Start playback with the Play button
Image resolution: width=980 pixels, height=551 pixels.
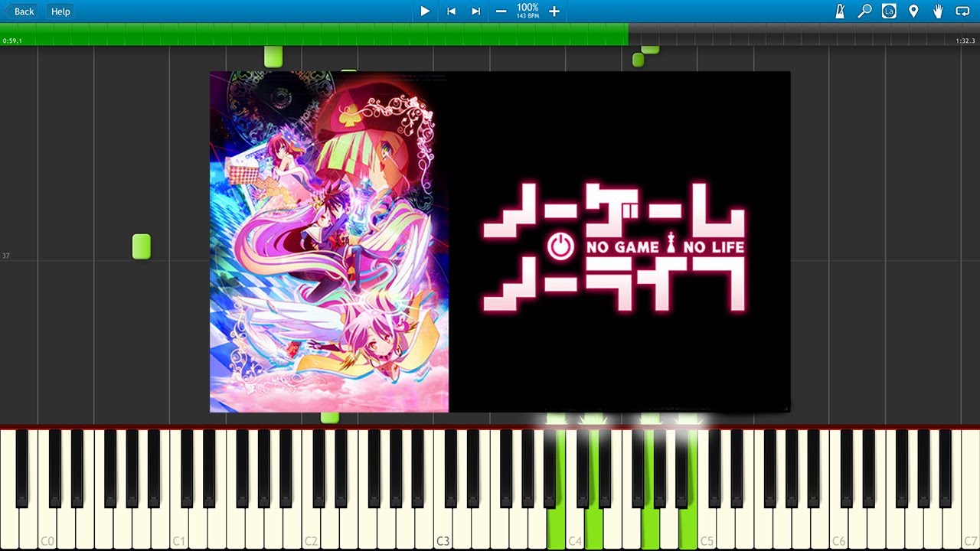click(425, 11)
